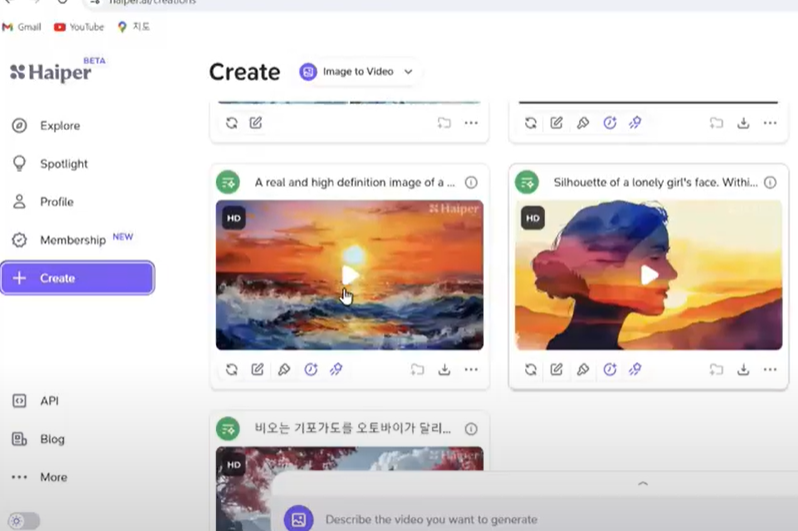Extend duration on the top-right partial card
Viewport: 798px width, 531px height.
pos(610,123)
